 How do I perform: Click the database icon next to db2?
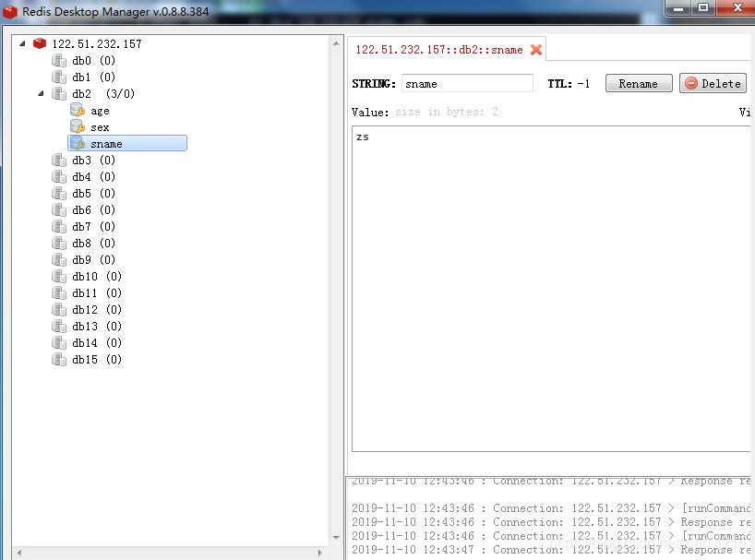(59, 94)
